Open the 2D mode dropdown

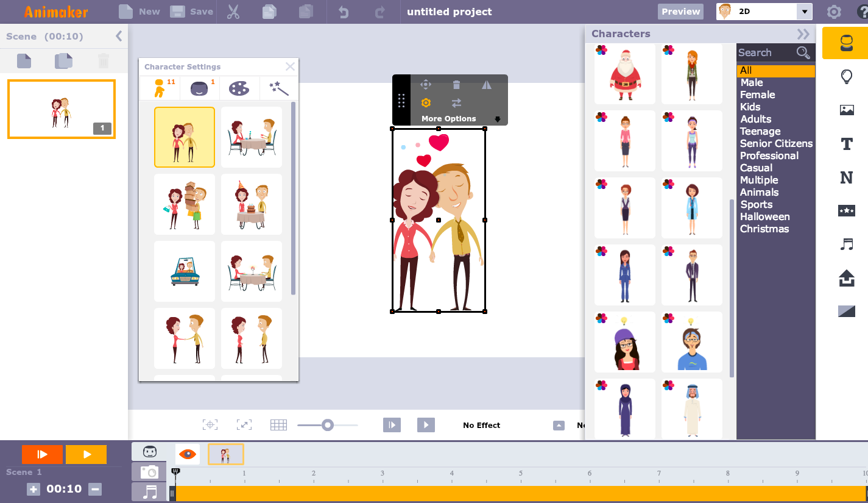click(805, 12)
